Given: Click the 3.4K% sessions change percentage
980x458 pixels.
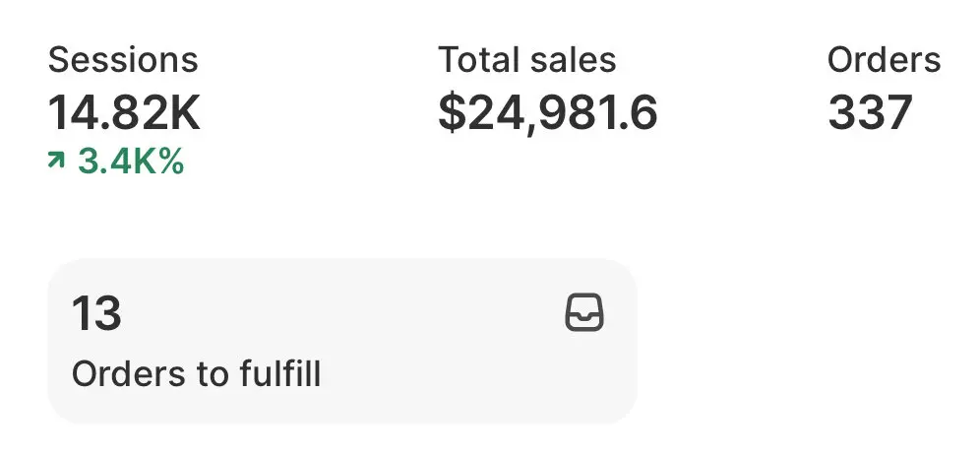Looking at the screenshot, I should point(130,162).
